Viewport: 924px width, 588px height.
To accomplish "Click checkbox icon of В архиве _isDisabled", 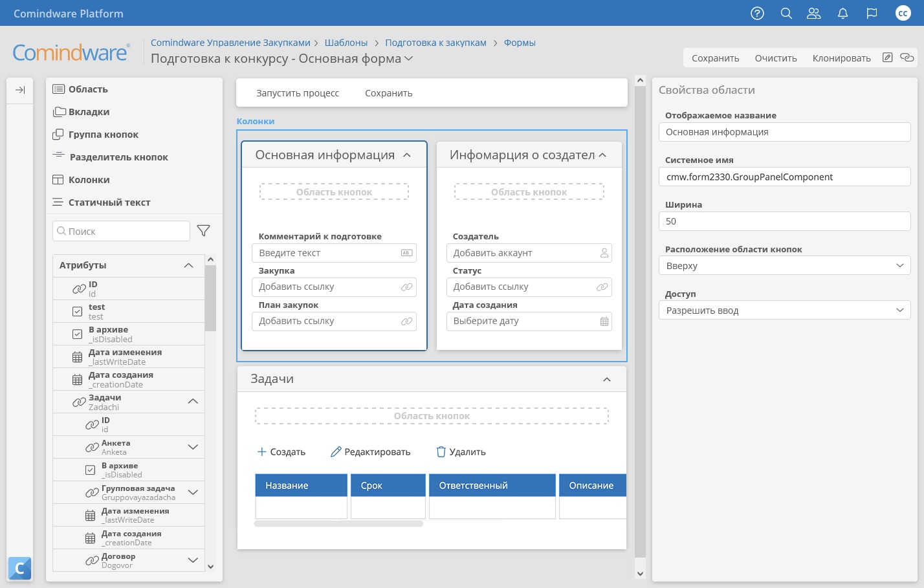I will click(x=78, y=334).
